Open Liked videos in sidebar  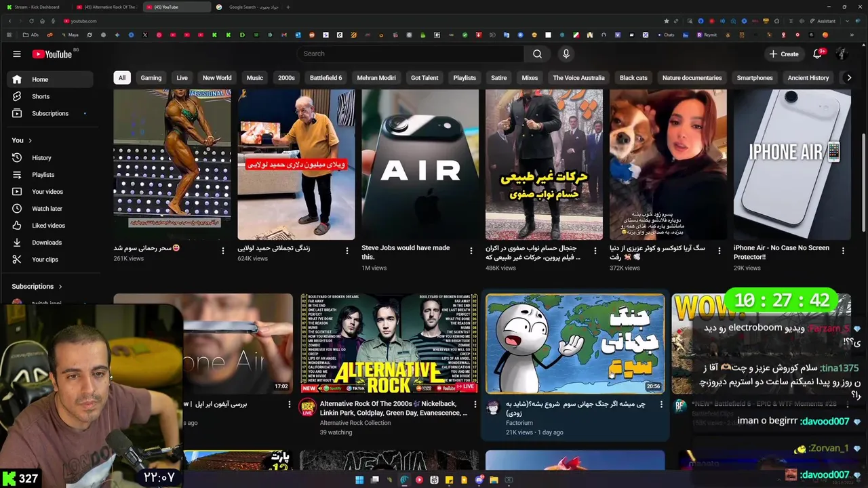50,226
